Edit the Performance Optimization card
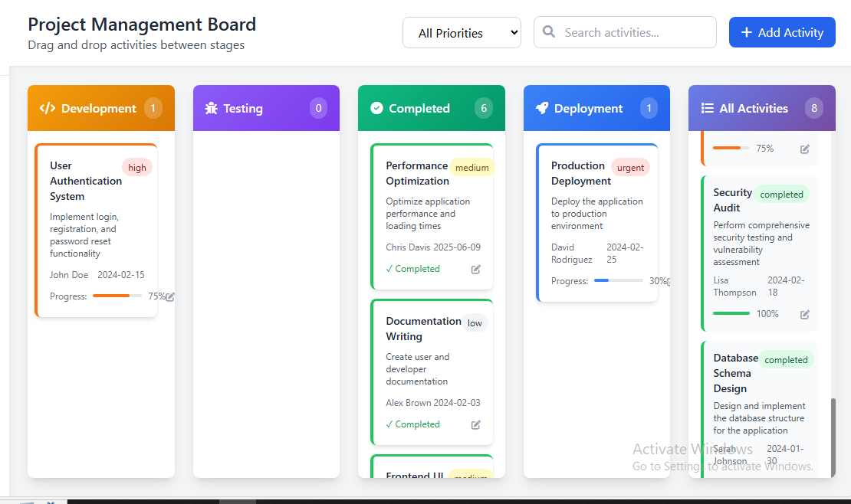851x504 pixels. 476,269
